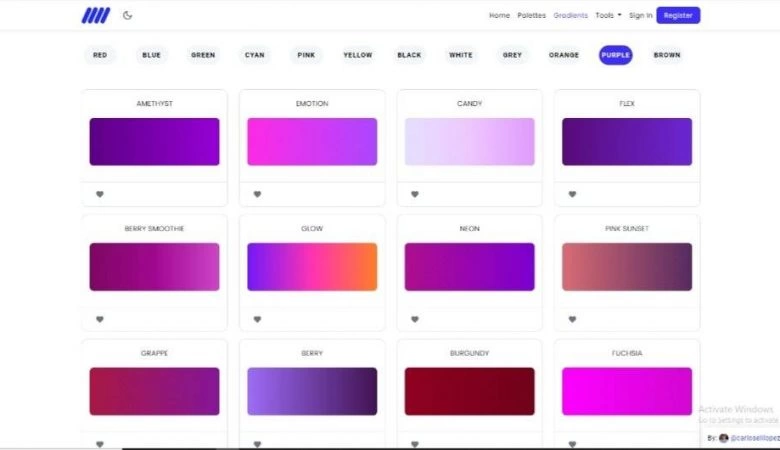Heart the Berry Smoothie gradient
Screen dimensions: 780x450
pyautogui.click(x=99, y=319)
